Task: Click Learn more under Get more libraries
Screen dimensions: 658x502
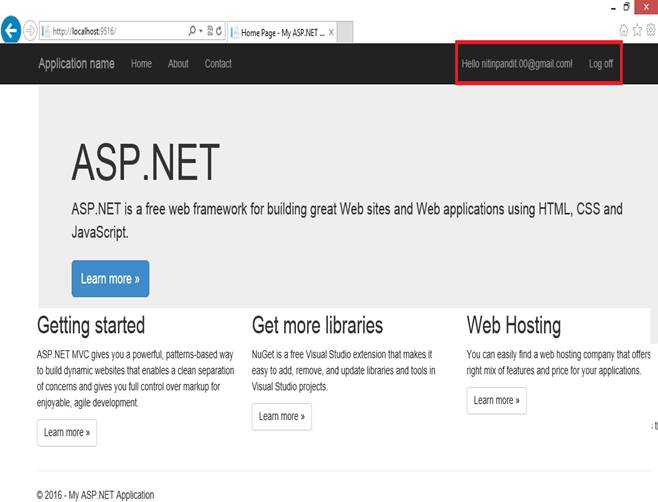Action: [x=282, y=416]
